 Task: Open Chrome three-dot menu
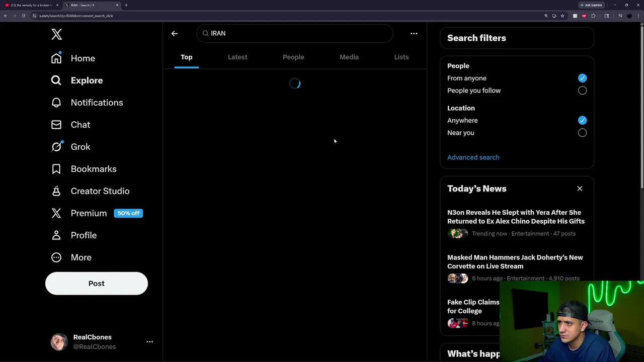tap(638, 16)
